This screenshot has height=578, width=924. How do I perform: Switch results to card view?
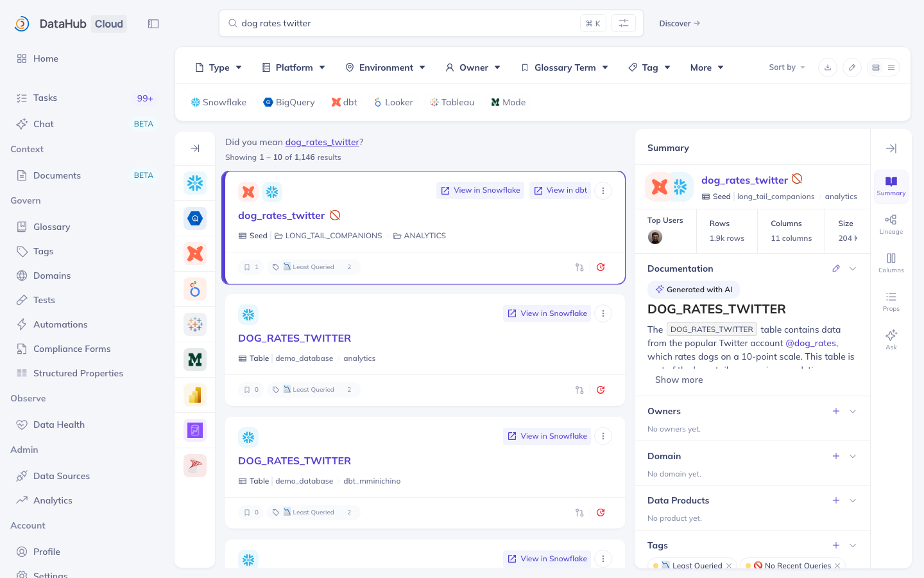coord(876,67)
